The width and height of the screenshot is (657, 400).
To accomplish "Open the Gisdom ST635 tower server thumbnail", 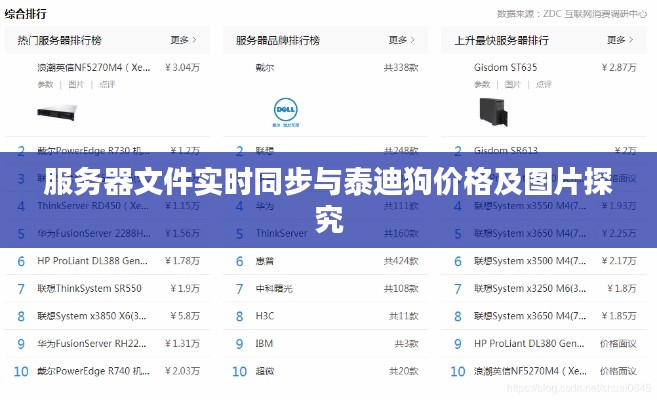I will point(494,112).
